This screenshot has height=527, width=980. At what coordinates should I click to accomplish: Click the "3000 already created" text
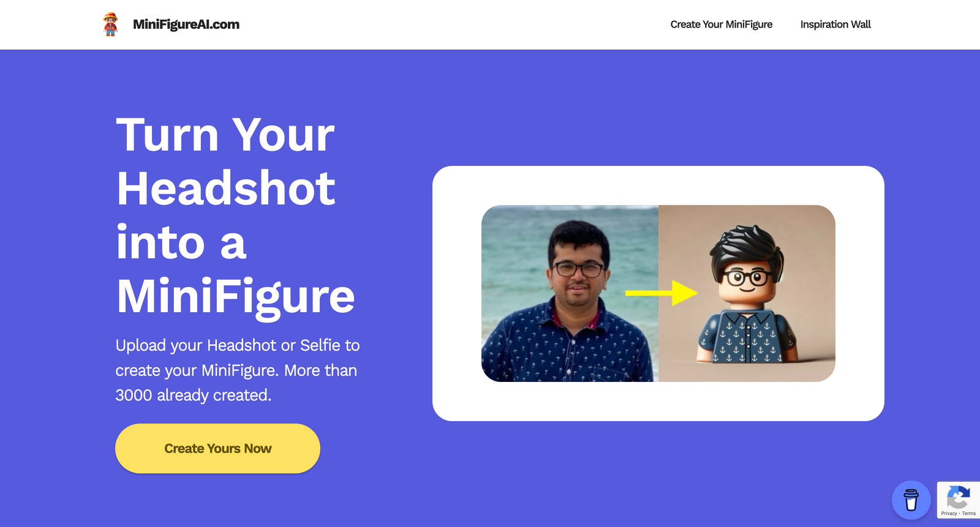(192, 395)
